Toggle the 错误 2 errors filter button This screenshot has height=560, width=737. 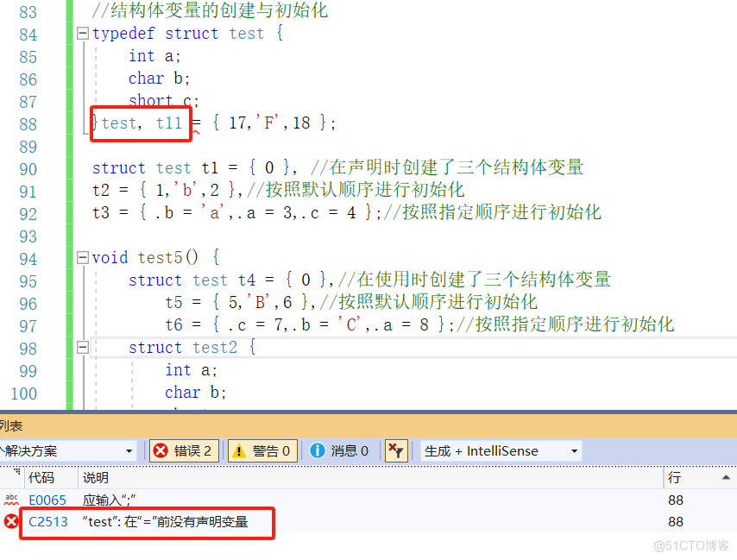pos(184,450)
